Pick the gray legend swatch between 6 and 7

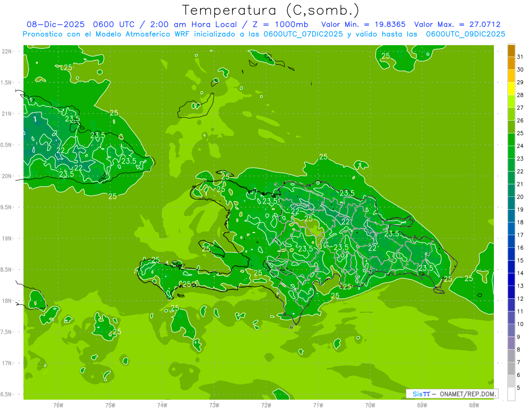[511, 369]
